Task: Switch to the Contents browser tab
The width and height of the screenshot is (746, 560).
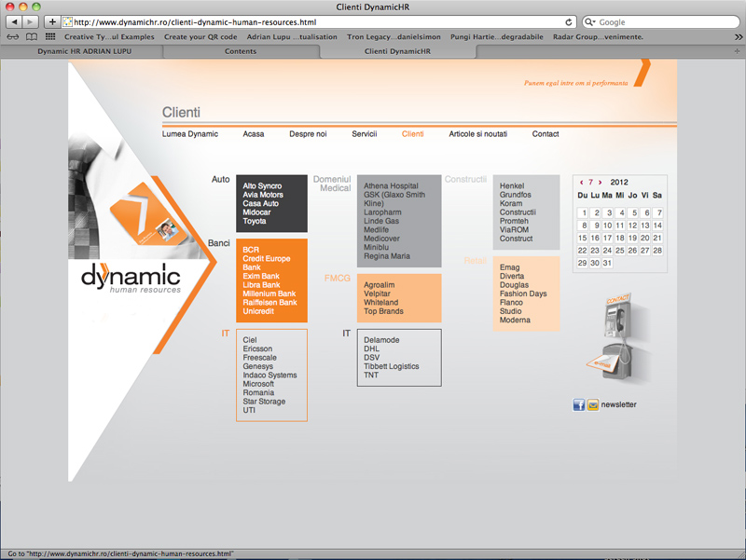Action: point(241,51)
